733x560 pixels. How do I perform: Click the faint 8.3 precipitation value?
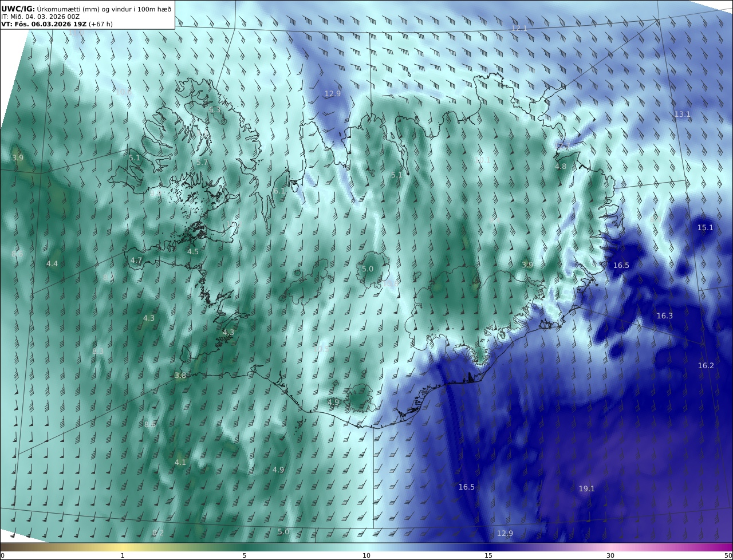click(x=98, y=352)
